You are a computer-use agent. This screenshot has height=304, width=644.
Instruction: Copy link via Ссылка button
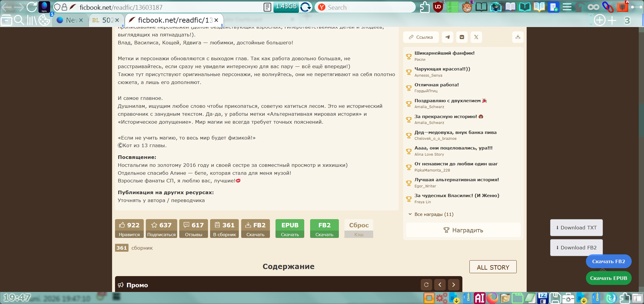[x=421, y=37]
